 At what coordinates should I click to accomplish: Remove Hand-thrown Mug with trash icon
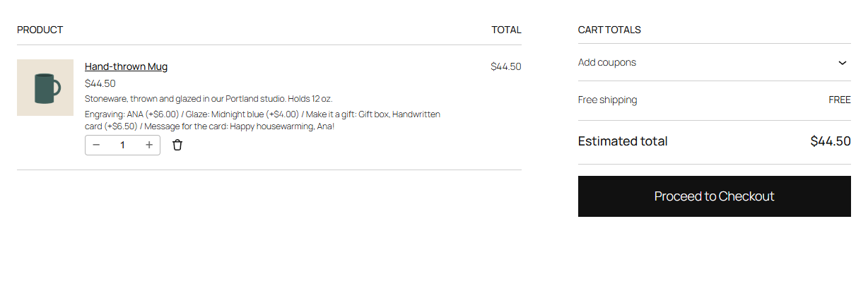[177, 145]
